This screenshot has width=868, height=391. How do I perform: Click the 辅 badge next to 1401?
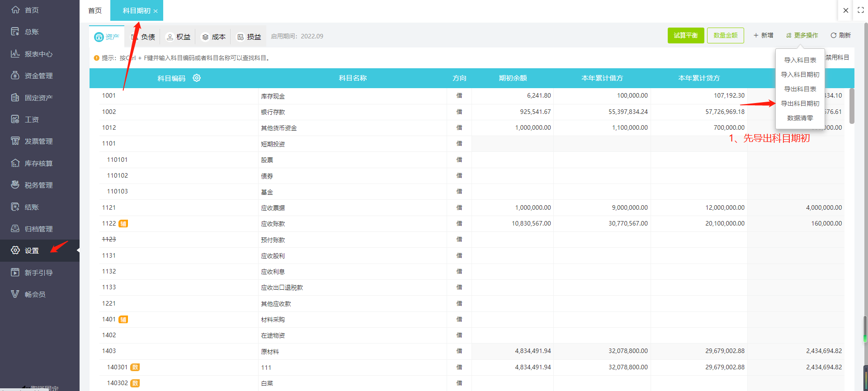tap(123, 320)
